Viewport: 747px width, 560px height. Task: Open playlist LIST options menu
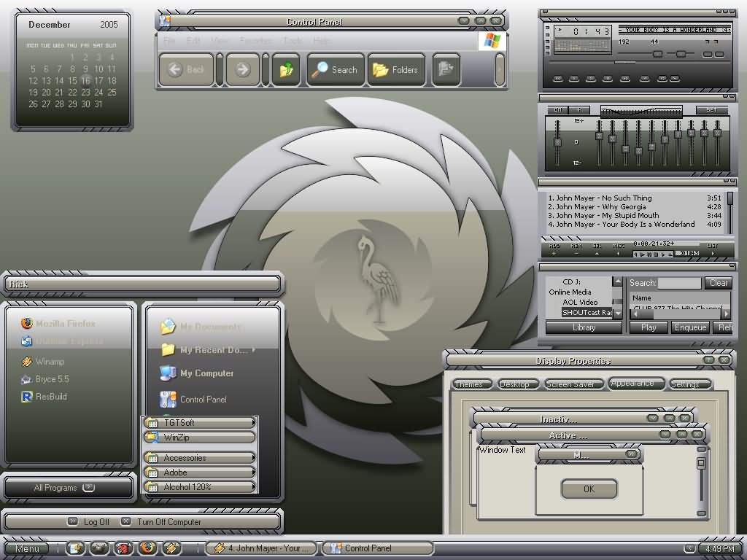[713, 249]
